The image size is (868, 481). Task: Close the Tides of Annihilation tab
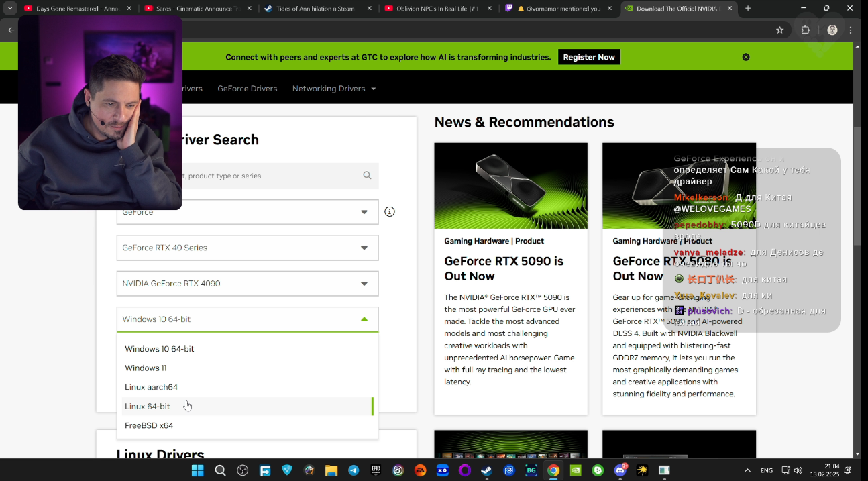click(x=370, y=9)
